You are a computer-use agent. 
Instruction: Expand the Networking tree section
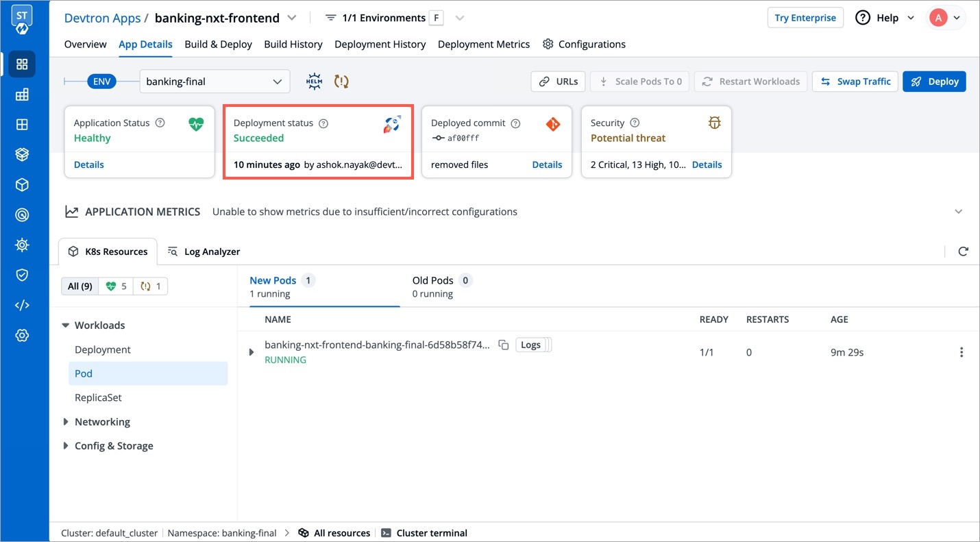tap(66, 422)
